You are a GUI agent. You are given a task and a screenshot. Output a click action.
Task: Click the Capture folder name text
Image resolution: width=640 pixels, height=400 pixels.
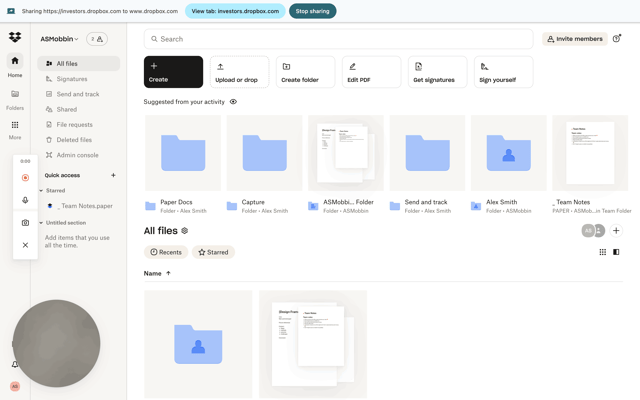[x=253, y=202]
